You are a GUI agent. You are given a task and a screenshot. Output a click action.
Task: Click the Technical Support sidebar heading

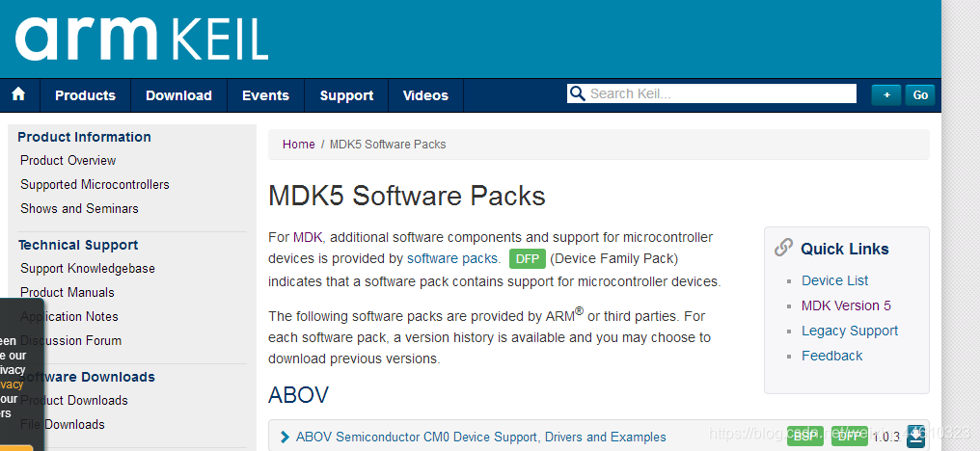click(78, 245)
